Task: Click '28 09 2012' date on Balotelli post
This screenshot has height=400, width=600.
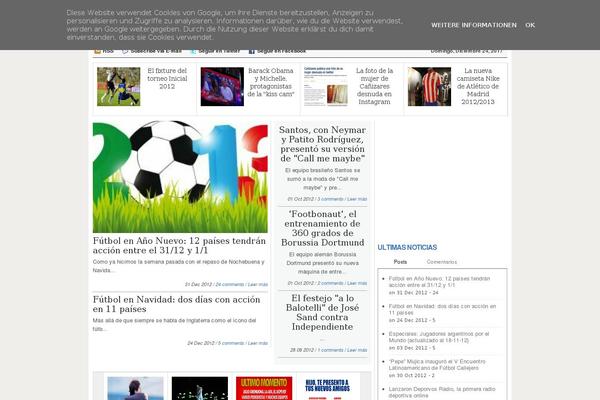Action: (302, 350)
